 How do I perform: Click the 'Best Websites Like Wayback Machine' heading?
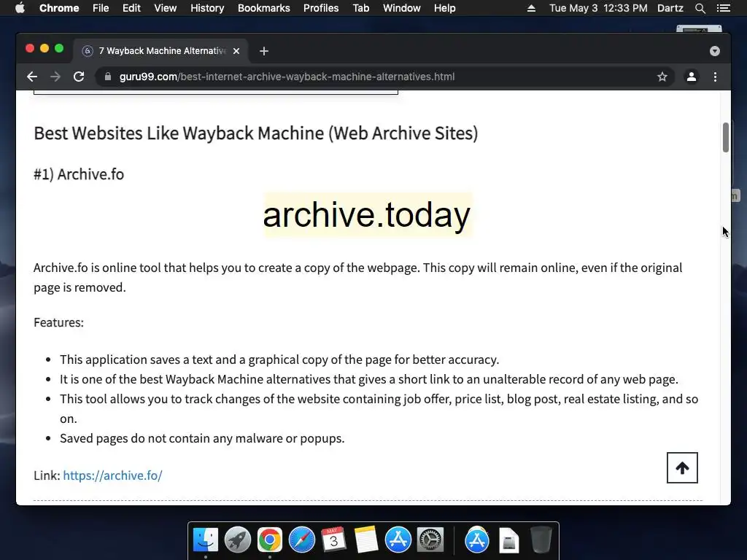click(256, 133)
